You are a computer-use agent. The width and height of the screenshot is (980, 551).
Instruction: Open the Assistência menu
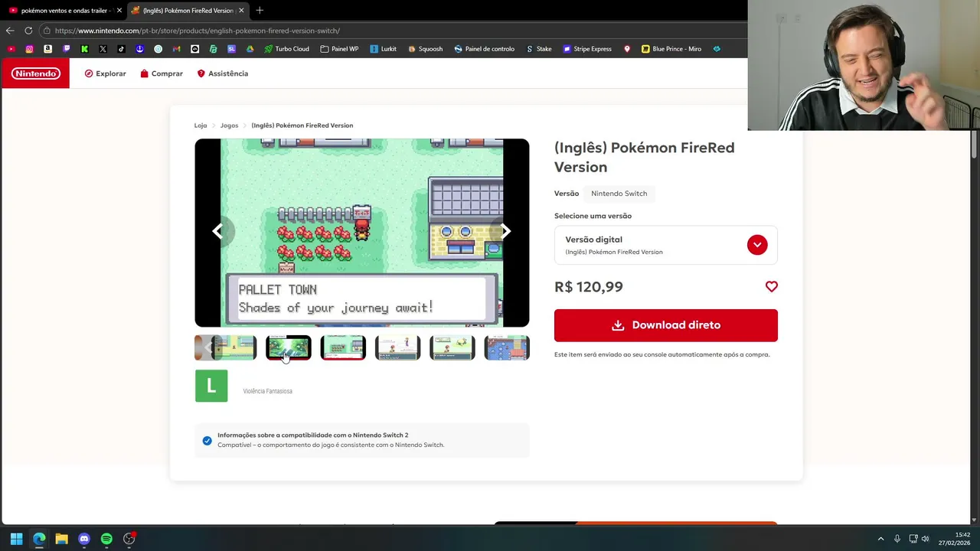223,73
